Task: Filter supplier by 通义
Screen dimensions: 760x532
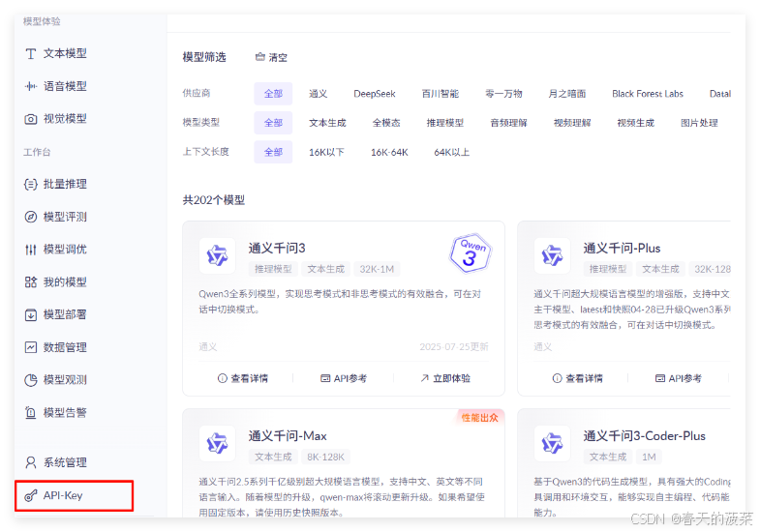Action: (x=319, y=94)
